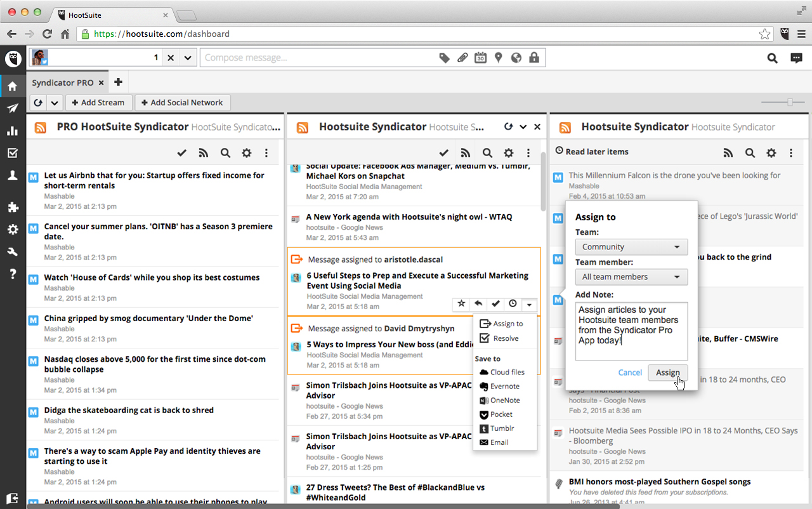Save article to Evernote
Screen dimensions: 812x509
point(499,387)
